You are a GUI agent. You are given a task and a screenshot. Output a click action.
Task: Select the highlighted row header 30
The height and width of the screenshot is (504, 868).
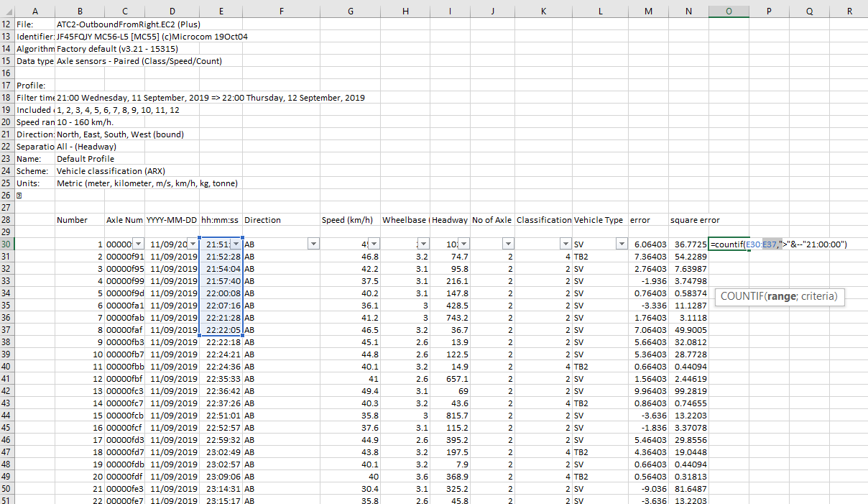(6, 244)
